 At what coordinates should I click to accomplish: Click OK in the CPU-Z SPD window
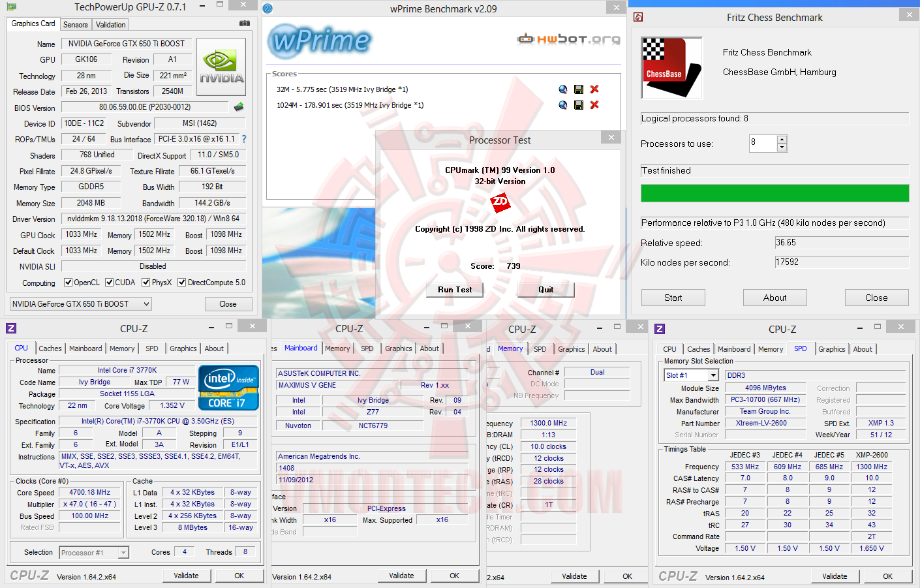click(x=888, y=576)
